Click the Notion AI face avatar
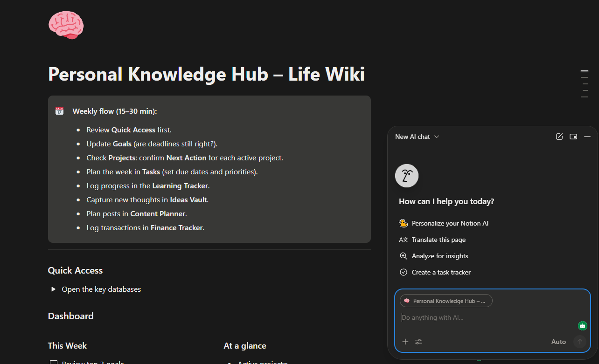This screenshot has width=599, height=364. pos(407,176)
